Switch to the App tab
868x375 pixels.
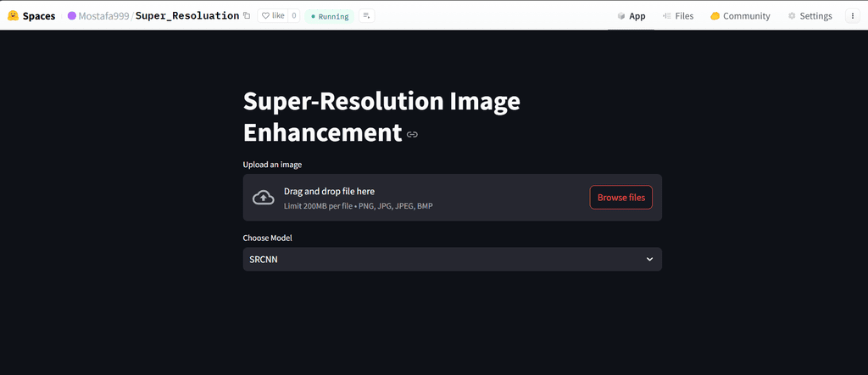631,16
